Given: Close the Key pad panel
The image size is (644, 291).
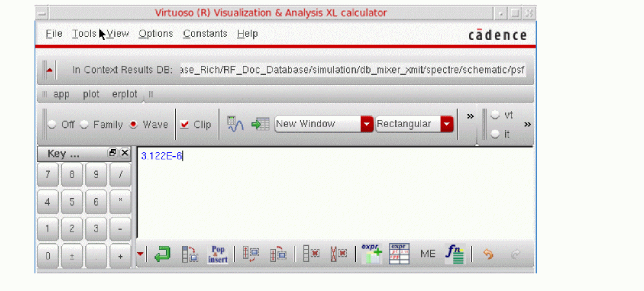Looking at the screenshot, I should [x=125, y=153].
